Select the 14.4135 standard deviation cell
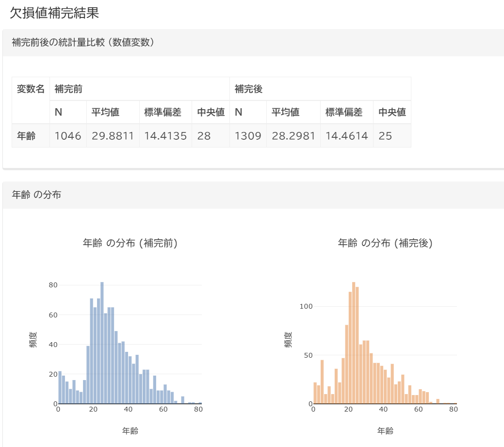 [165, 136]
